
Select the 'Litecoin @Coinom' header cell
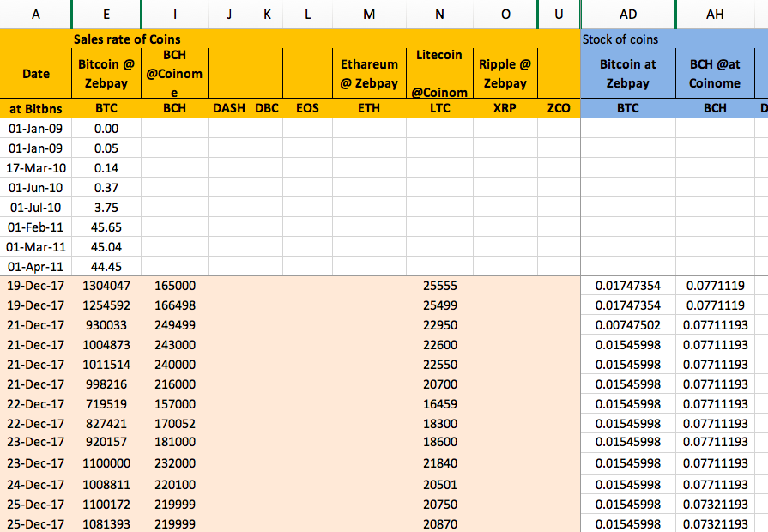click(440, 74)
